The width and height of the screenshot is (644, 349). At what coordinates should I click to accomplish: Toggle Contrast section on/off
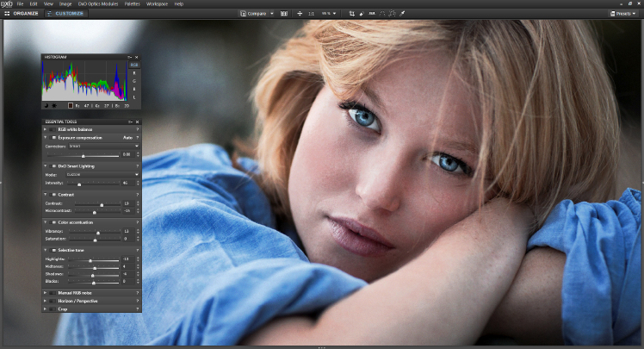pyautogui.click(x=53, y=195)
